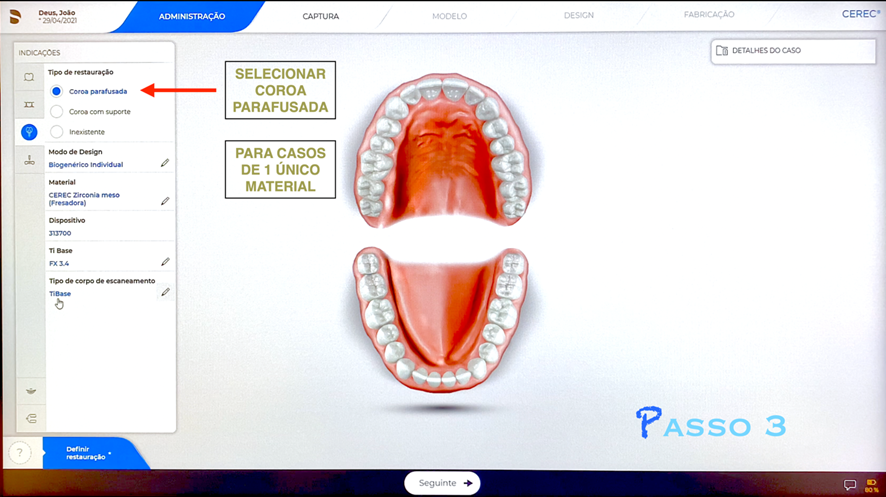The image size is (886, 497).
Task: Open the chat bubble icon in bottom bar
Action: (850, 485)
